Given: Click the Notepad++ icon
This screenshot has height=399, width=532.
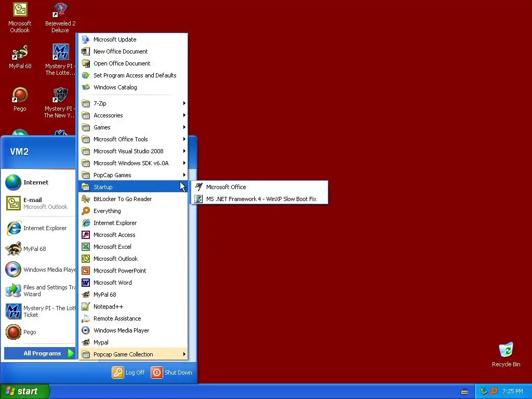Looking at the screenshot, I should pyautogui.click(x=86, y=307).
